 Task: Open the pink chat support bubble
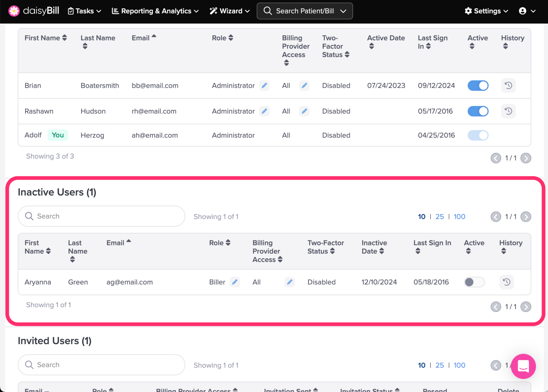click(x=523, y=366)
